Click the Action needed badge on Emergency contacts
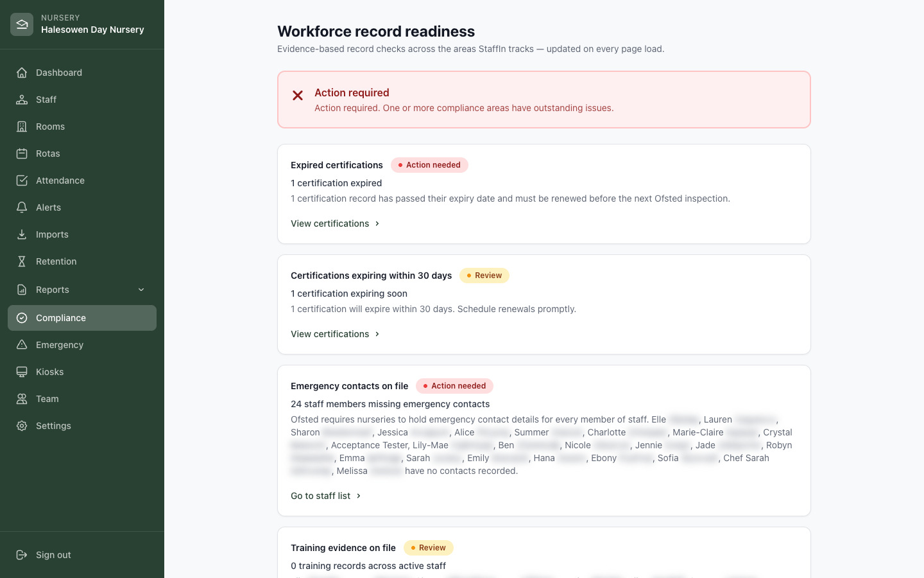Viewport: 924px width, 578px height. click(x=455, y=386)
